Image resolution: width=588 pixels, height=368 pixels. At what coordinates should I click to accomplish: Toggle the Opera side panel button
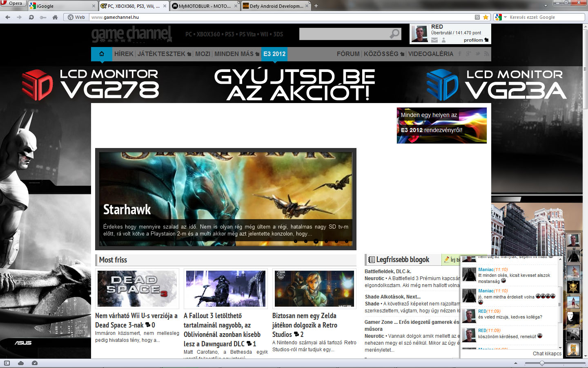7,363
